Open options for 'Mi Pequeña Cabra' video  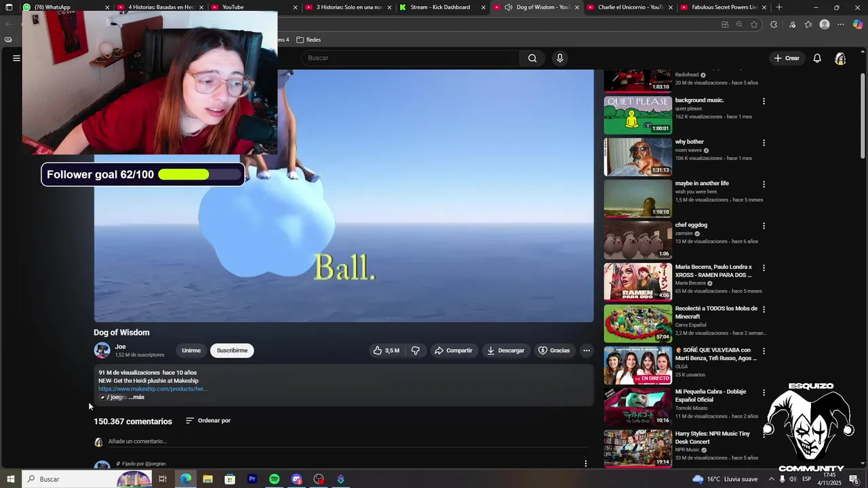[764, 392]
